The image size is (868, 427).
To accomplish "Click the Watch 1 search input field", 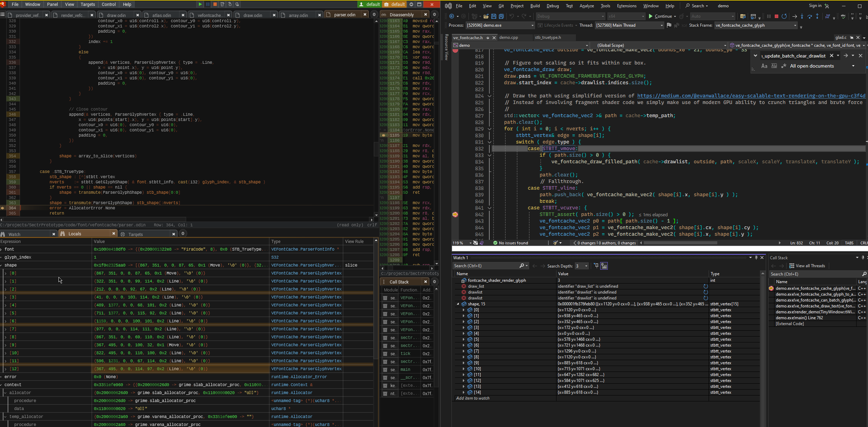I will 485,266.
